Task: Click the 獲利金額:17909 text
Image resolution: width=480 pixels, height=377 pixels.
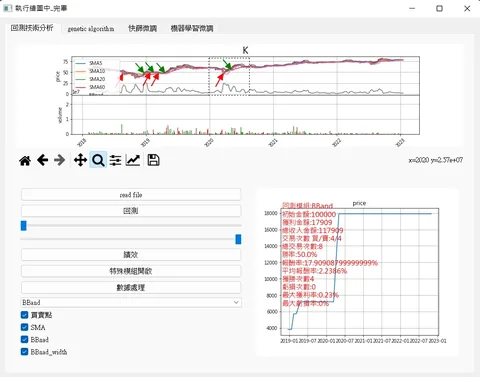Action: click(x=307, y=222)
